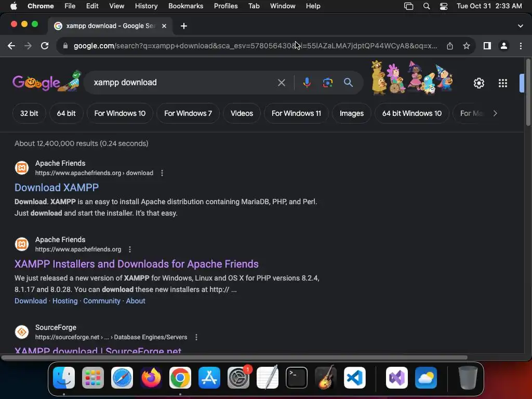Switch to Images results
The image size is (532, 399).
352,113
